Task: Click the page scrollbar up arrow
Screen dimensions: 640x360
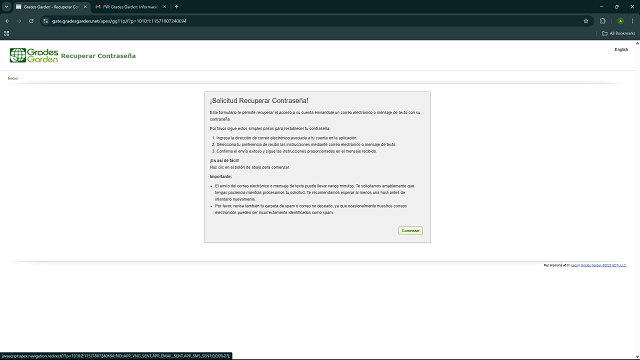Action: tap(637, 43)
